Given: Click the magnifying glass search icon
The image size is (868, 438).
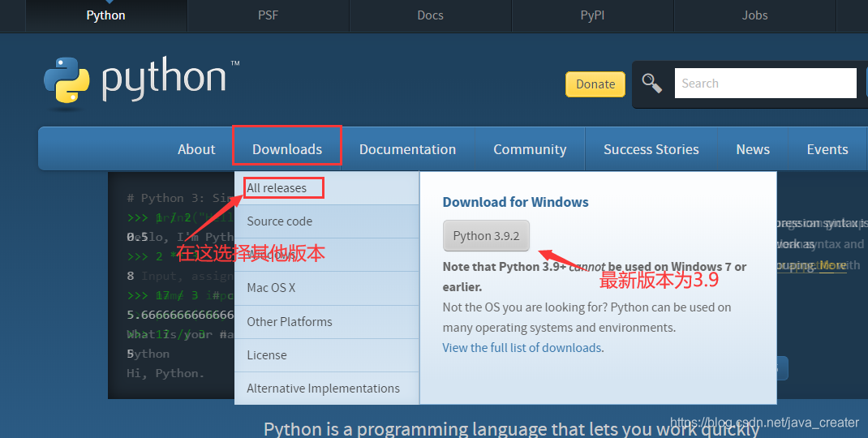Looking at the screenshot, I should click(651, 84).
